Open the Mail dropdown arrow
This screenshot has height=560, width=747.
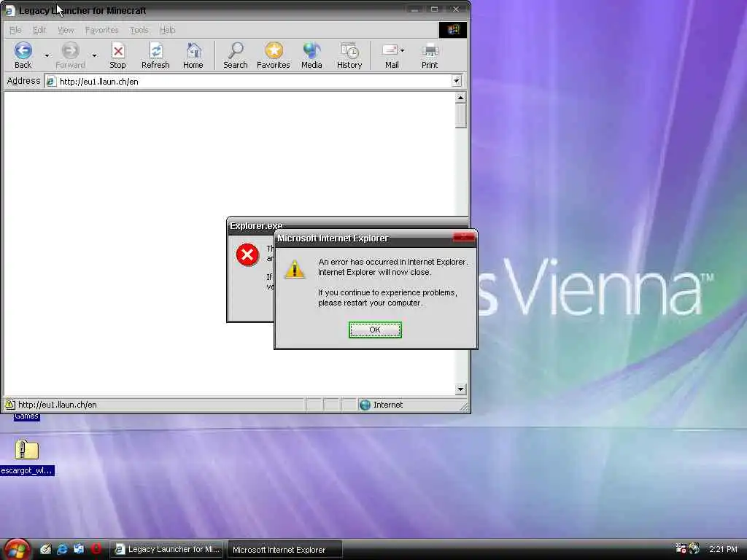coord(402,50)
